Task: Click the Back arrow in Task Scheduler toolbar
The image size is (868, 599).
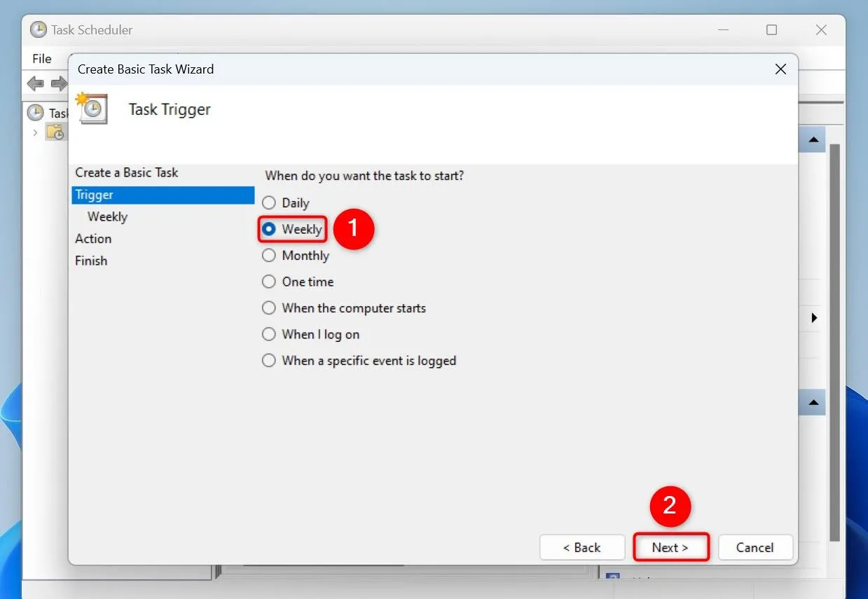Action: [34, 84]
